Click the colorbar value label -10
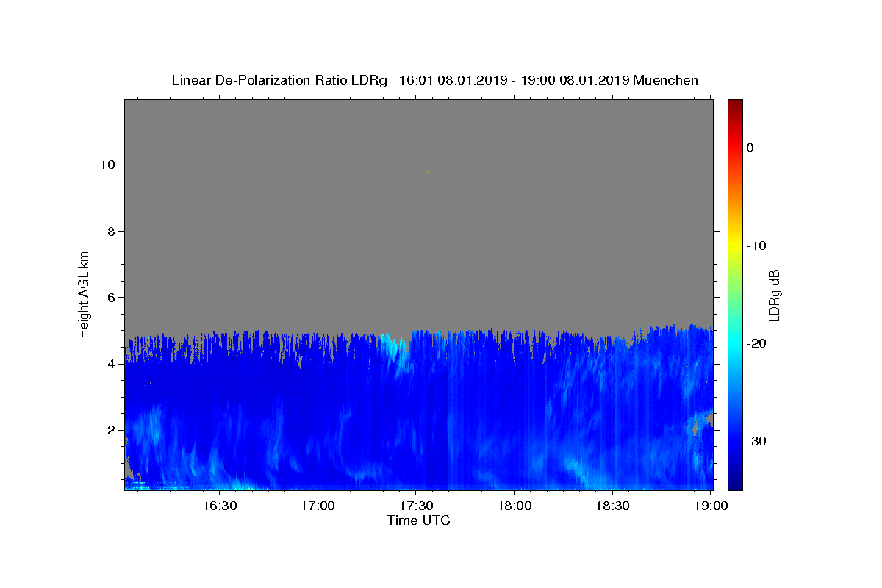This screenshot has width=882, height=588. coord(756,245)
